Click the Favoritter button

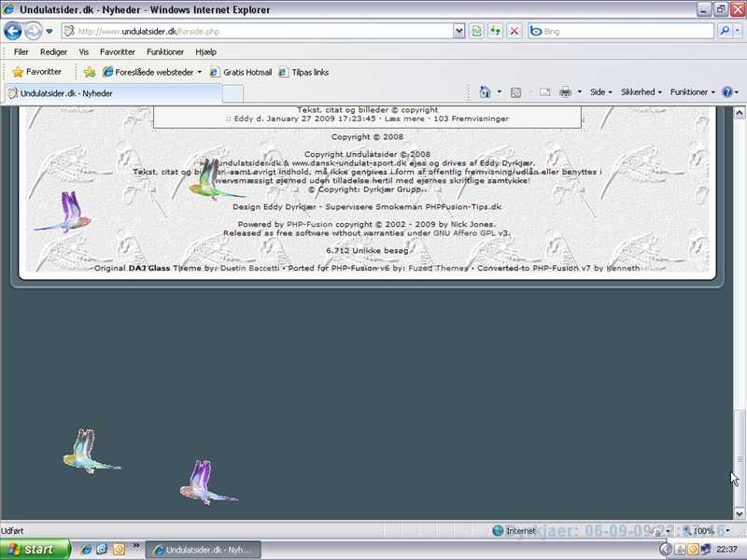pyautogui.click(x=37, y=72)
